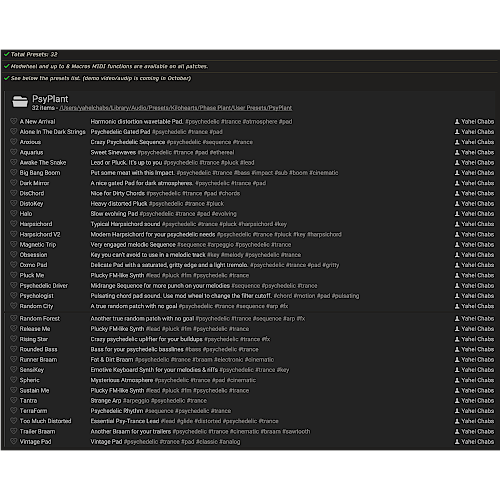Select the Magnetic Trip preset

click(38, 245)
